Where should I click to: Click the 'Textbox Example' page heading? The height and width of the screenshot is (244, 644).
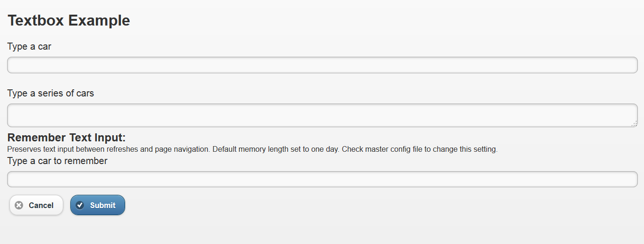coord(68,20)
